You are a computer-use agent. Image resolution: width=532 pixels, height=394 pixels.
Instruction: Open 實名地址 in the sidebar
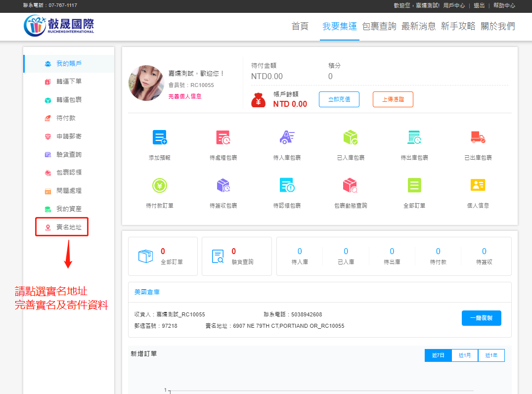coord(68,227)
